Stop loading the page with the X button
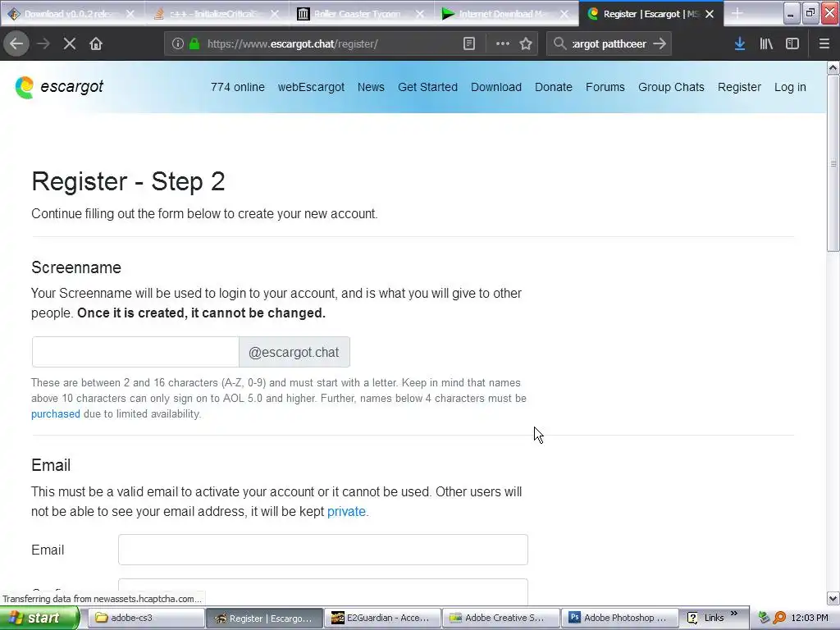The width and height of the screenshot is (840, 630). (70, 44)
